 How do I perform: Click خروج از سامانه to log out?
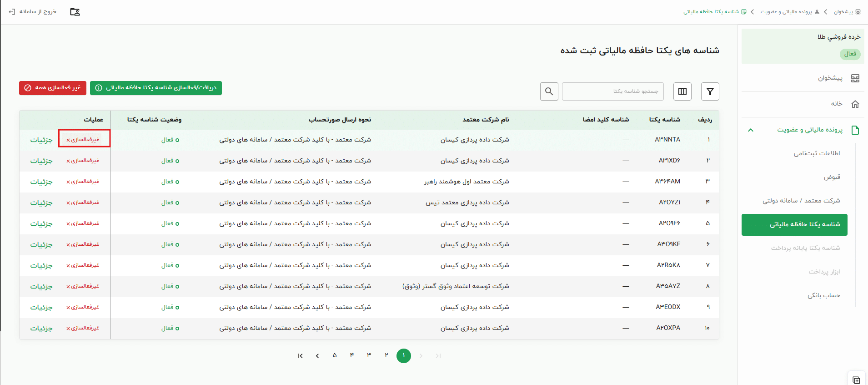[33, 12]
